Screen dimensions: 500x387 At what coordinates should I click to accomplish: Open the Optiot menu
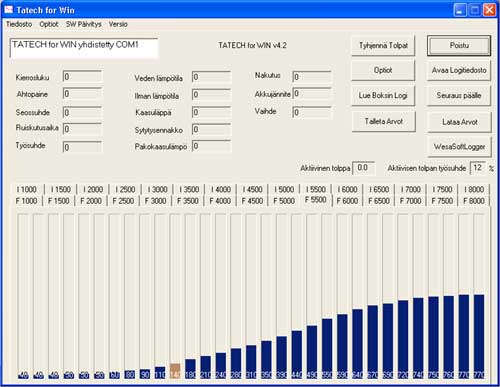pos(49,24)
